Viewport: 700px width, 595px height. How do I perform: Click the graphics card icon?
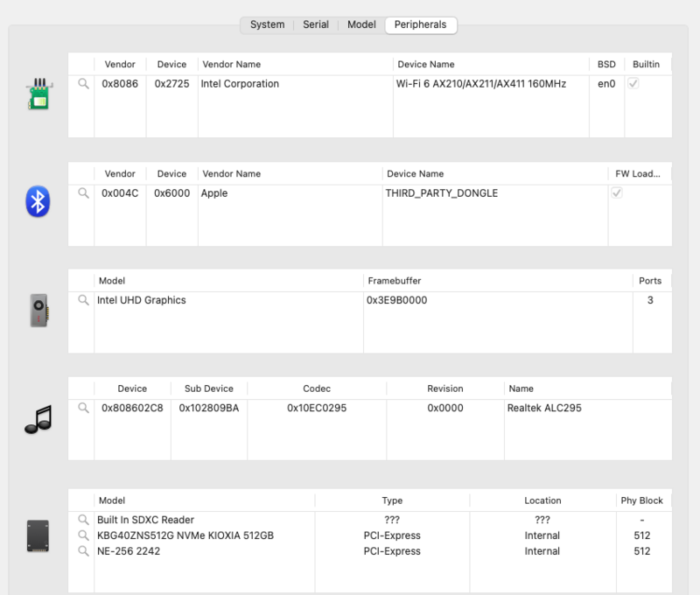click(x=38, y=311)
